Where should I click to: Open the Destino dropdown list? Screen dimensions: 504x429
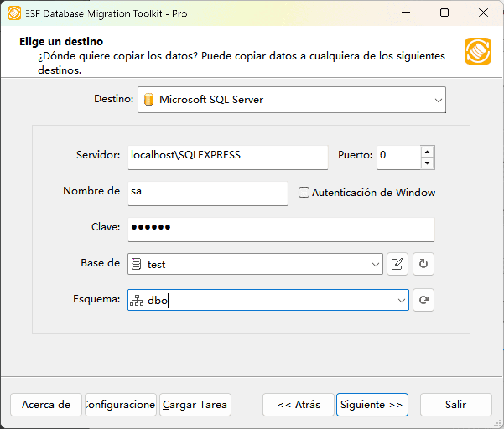click(x=438, y=100)
